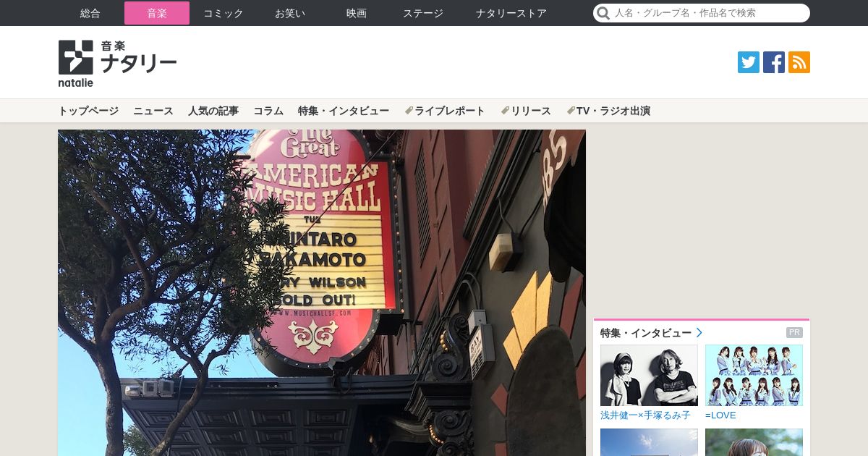This screenshot has height=456, width=868.
Task: Select the お笑い top tab
Action: [x=290, y=13]
